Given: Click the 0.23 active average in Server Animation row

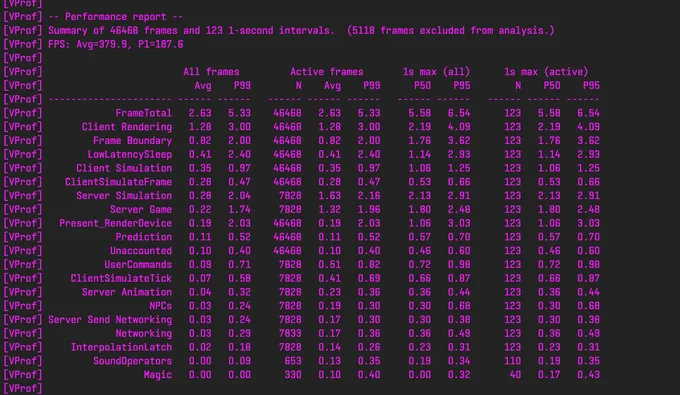Looking at the screenshot, I should click(330, 292).
